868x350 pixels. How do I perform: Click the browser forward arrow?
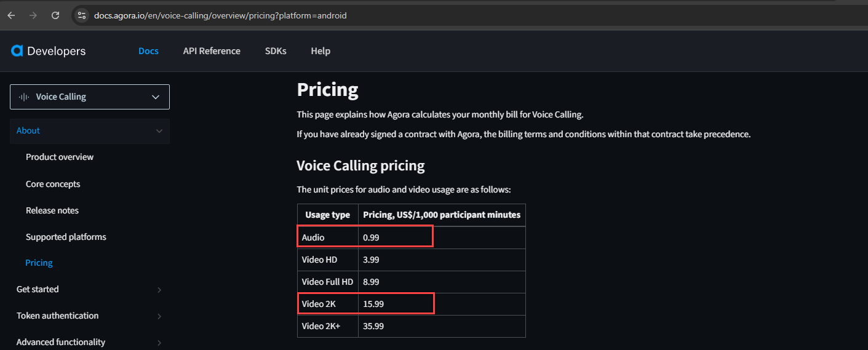33,15
